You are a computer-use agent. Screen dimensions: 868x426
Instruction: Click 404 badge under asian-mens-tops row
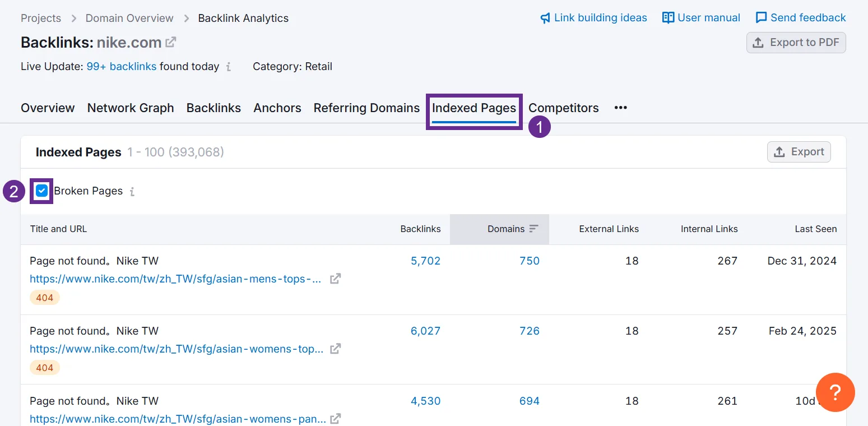point(45,298)
